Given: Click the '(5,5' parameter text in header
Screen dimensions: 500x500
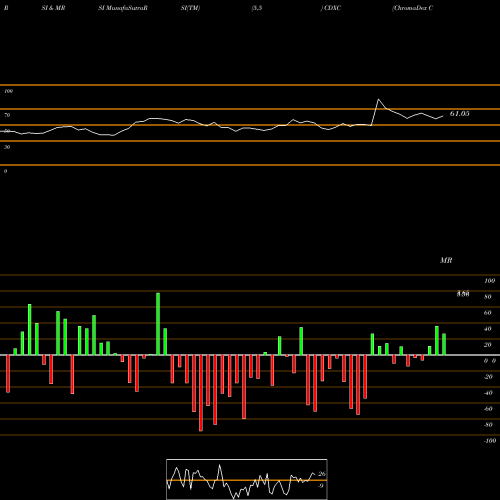Looking at the screenshot, I should click(x=257, y=8).
